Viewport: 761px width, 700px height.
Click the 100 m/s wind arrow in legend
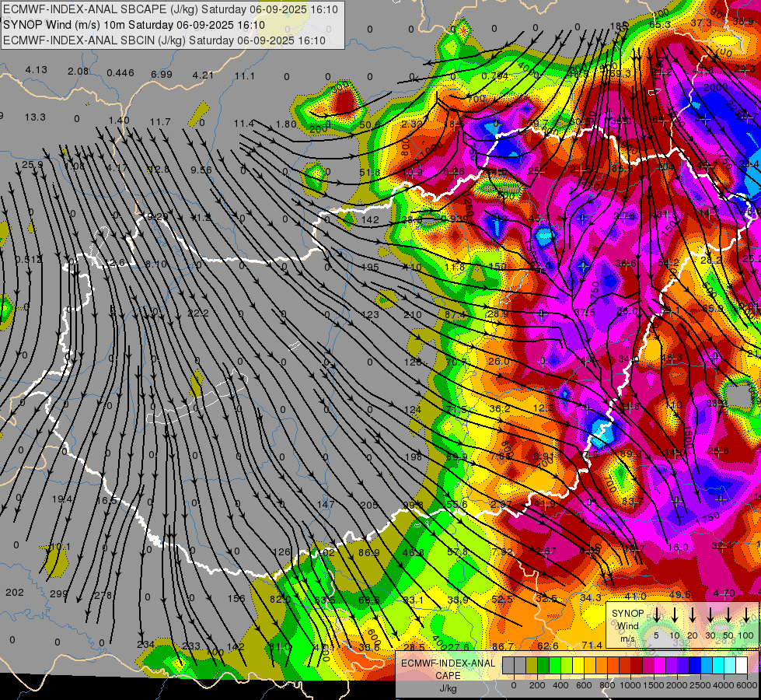(746, 615)
